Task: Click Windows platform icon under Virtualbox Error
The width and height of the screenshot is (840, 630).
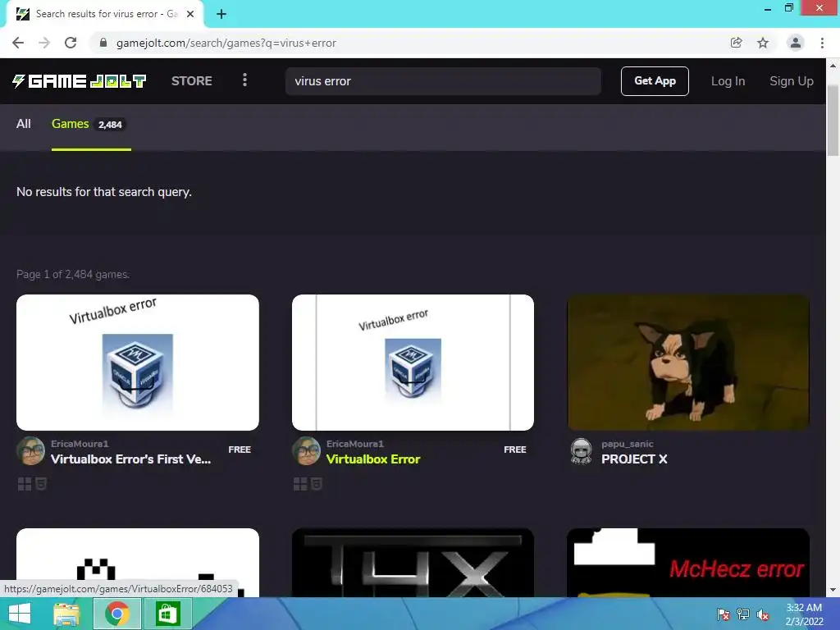Action: click(300, 484)
